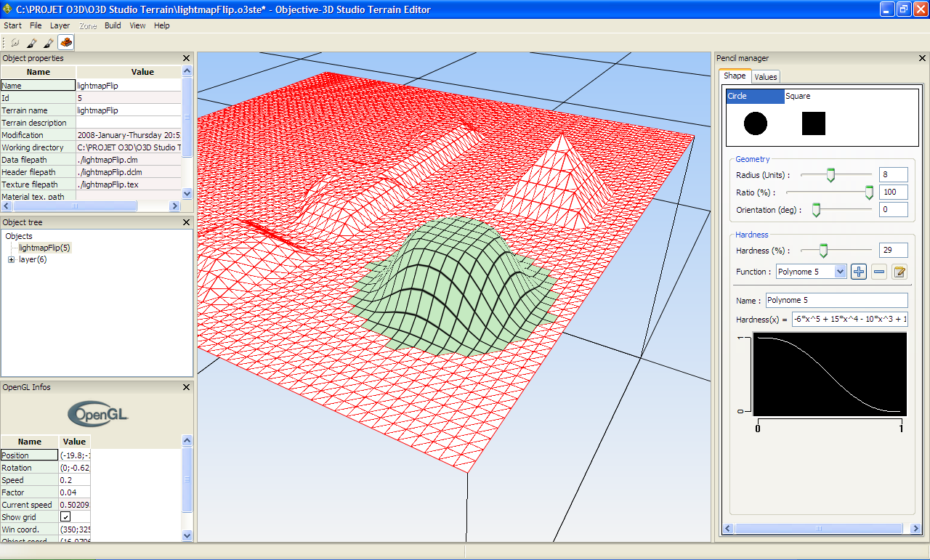The height and width of the screenshot is (560, 930).
Task: Edit the hardness function with notepad icon
Action: (899, 272)
